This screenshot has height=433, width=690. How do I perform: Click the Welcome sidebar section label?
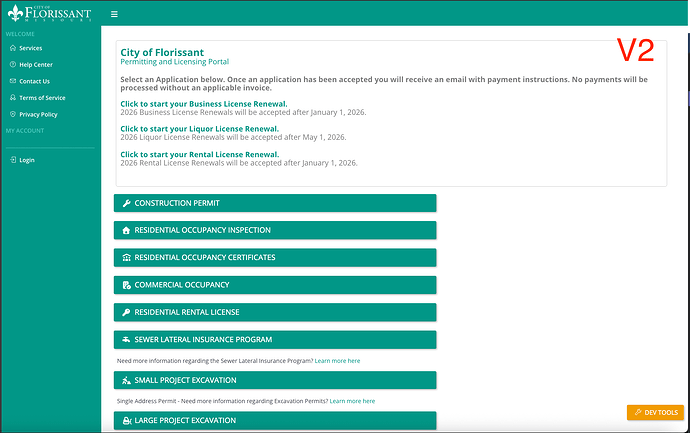20,34
